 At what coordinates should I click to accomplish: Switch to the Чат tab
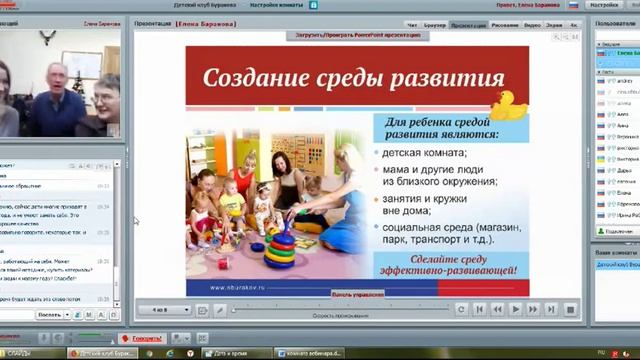coord(412,25)
